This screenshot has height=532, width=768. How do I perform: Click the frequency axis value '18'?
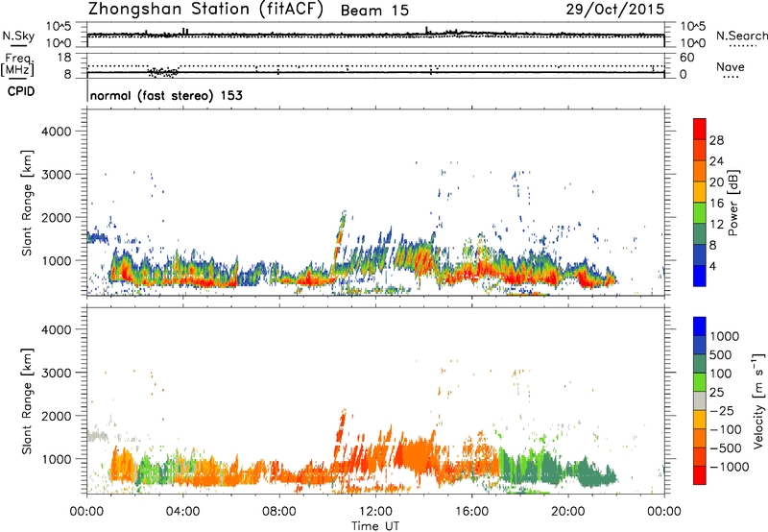(63, 58)
